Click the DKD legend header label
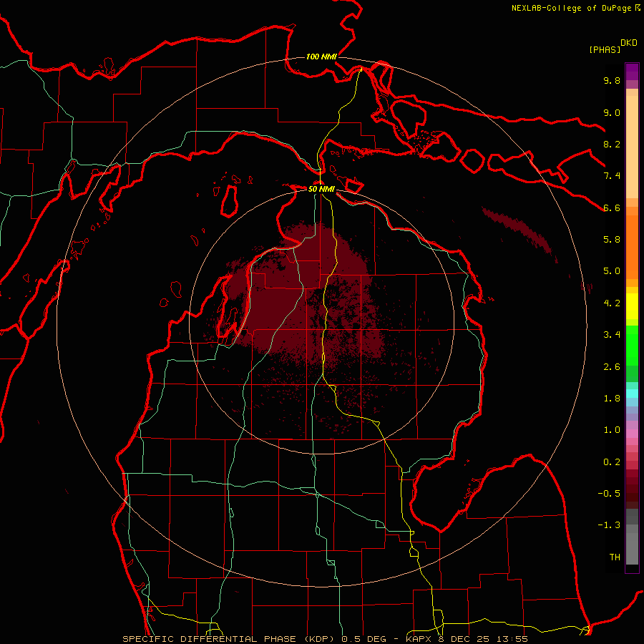Screen dimensions: 644x644 pyautogui.click(x=629, y=43)
